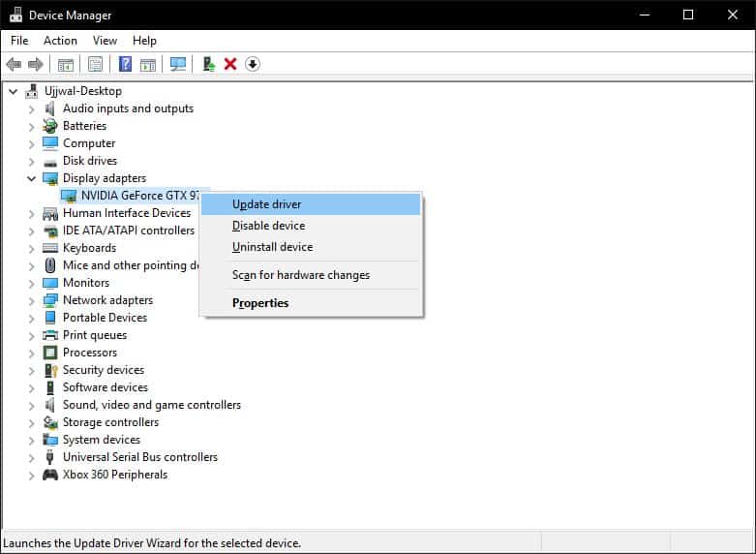
Task: Click the Universal Serial Bus controllers icon
Action: click(x=49, y=457)
